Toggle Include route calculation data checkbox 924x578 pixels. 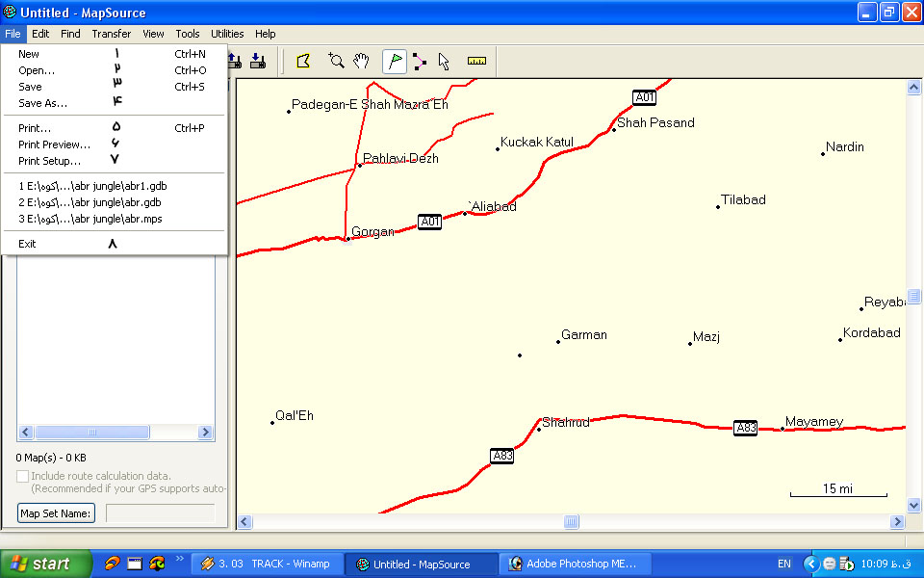[x=23, y=476]
